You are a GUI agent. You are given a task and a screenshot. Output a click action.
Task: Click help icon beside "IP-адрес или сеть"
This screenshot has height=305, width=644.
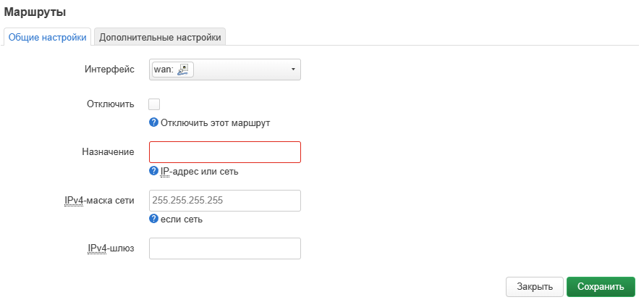click(153, 171)
